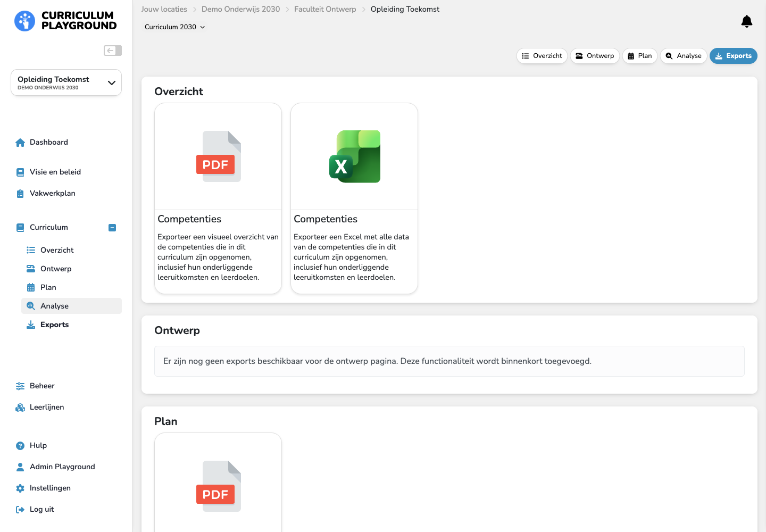The image size is (766, 532).
Task: Click the Ontwerp no-exports notice
Action: coord(449,361)
